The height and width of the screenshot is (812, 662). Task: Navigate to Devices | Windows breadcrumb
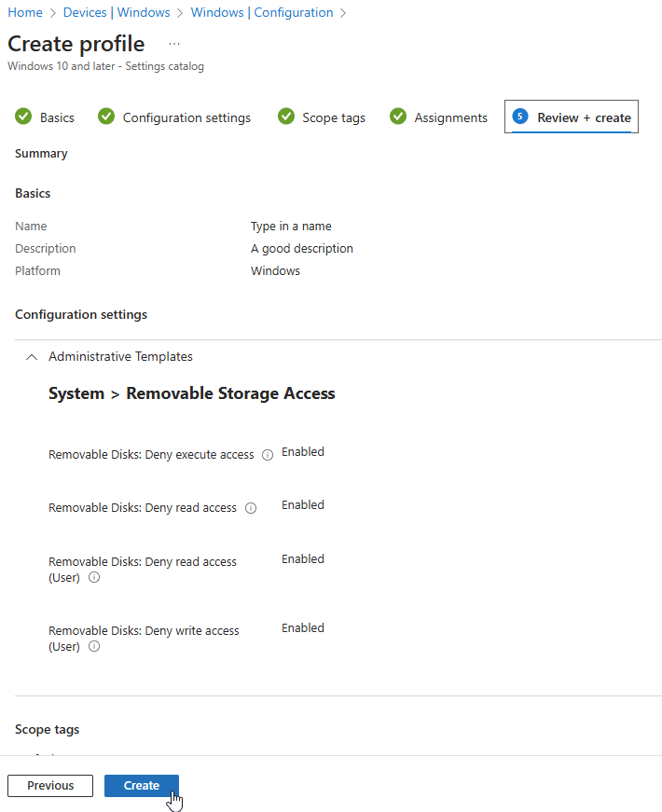(117, 12)
